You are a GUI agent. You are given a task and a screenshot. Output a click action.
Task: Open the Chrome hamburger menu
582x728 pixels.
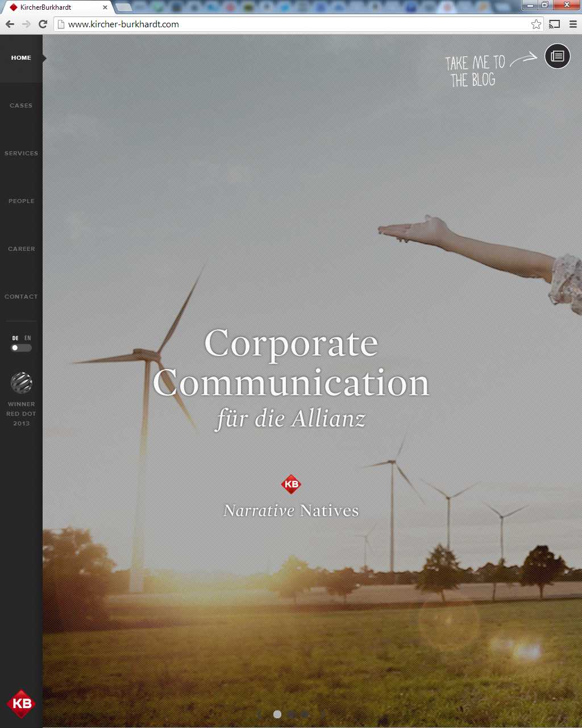(x=573, y=24)
